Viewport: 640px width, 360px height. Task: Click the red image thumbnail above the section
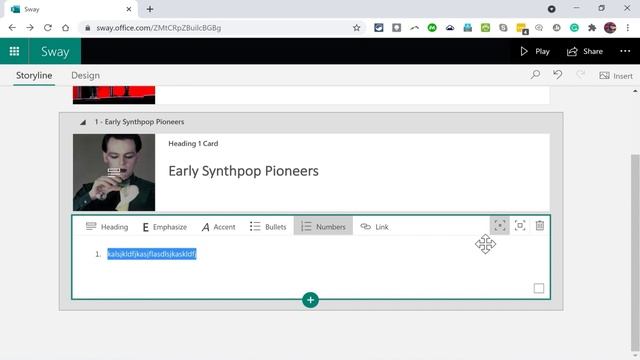[114, 95]
